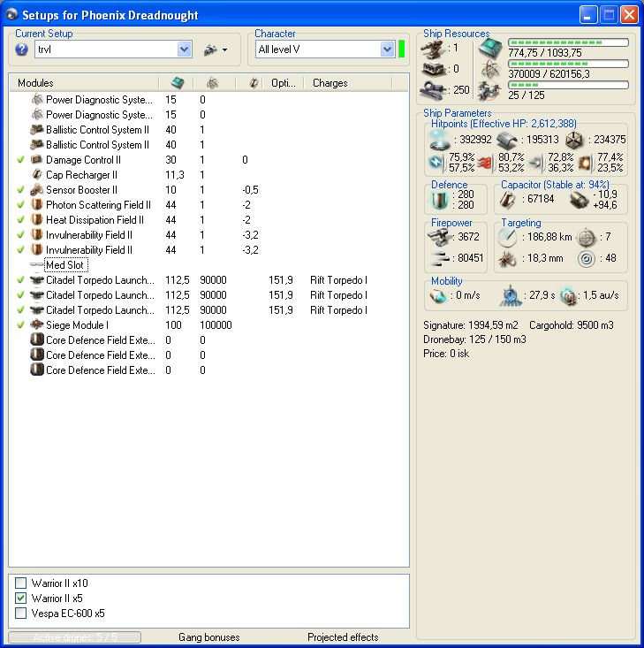Click the blue help question mark icon

(x=21, y=50)
